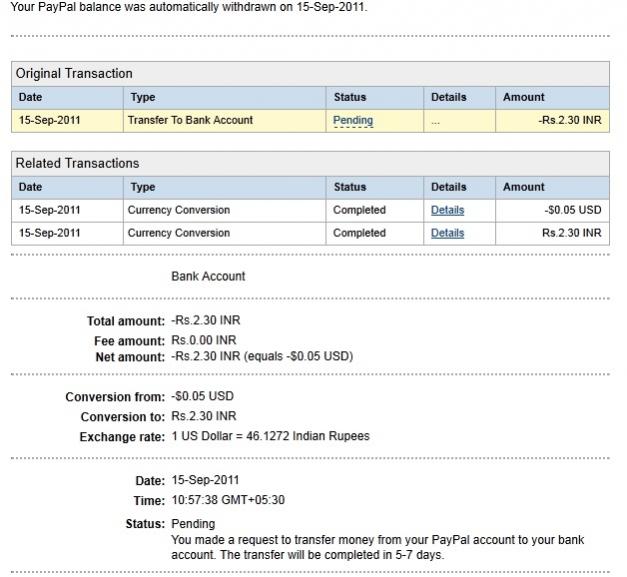The width and height of the screenshot is (627, 577).
Task: Click the -Rs.2.30 INR amount in Original Transaction
Action: [x=569, y=120]
